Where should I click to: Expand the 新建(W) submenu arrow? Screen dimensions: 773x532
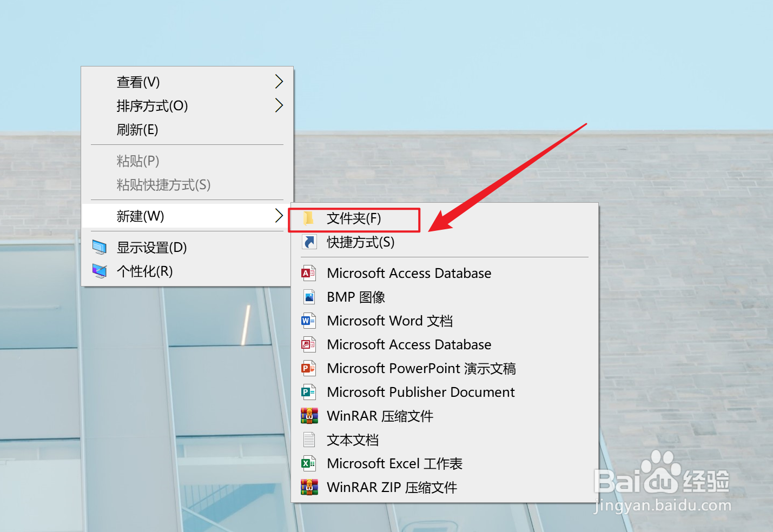(x=279, y=216)
